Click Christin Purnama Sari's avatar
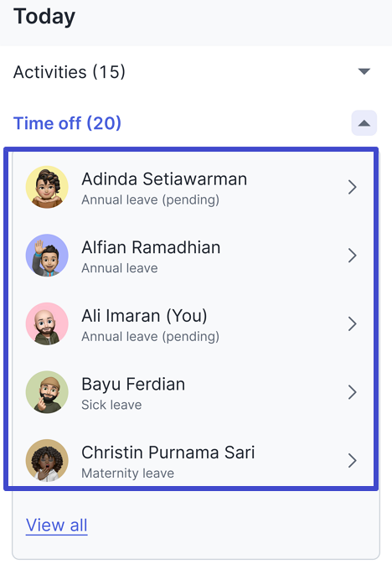 47,461
